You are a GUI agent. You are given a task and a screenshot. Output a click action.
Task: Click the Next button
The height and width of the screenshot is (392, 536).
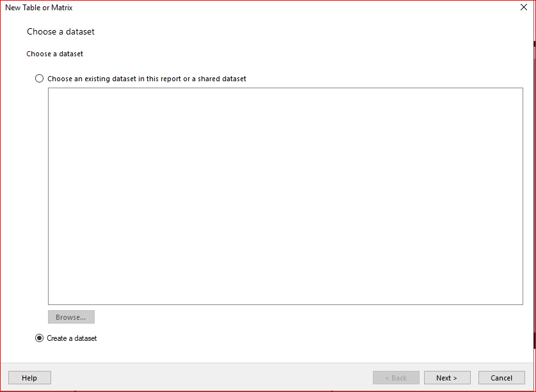tap(447, 378)
